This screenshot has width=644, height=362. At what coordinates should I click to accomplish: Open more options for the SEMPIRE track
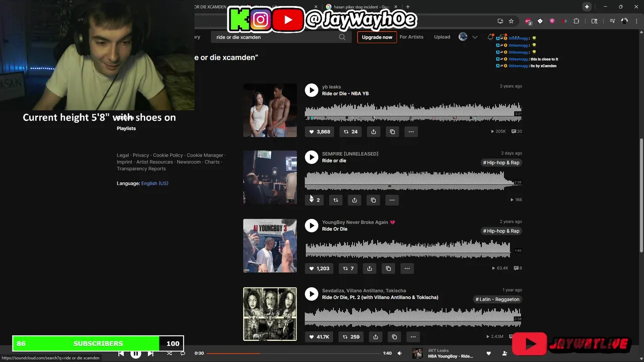coord(392,200)
